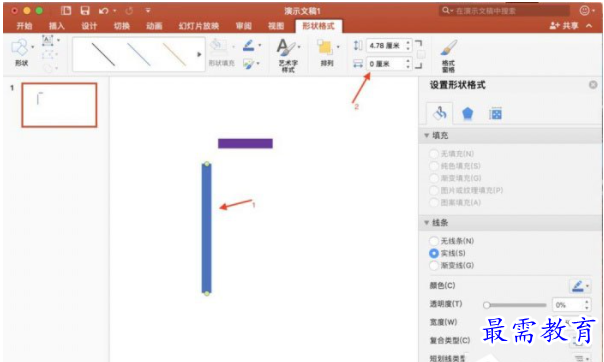
Task: Click the smiley feedback icon
Action: point(584,10)
